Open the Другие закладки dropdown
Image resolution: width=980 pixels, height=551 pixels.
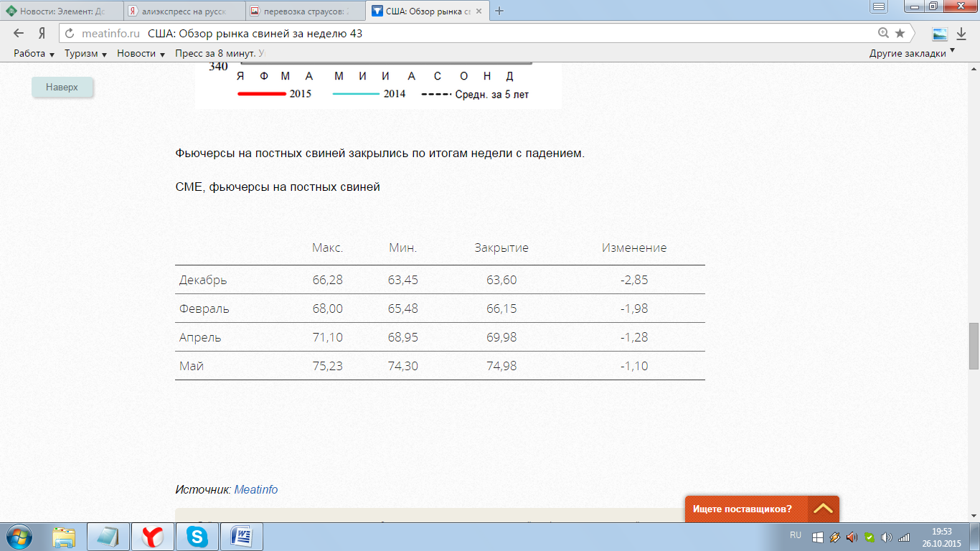[x=912, y=53]
